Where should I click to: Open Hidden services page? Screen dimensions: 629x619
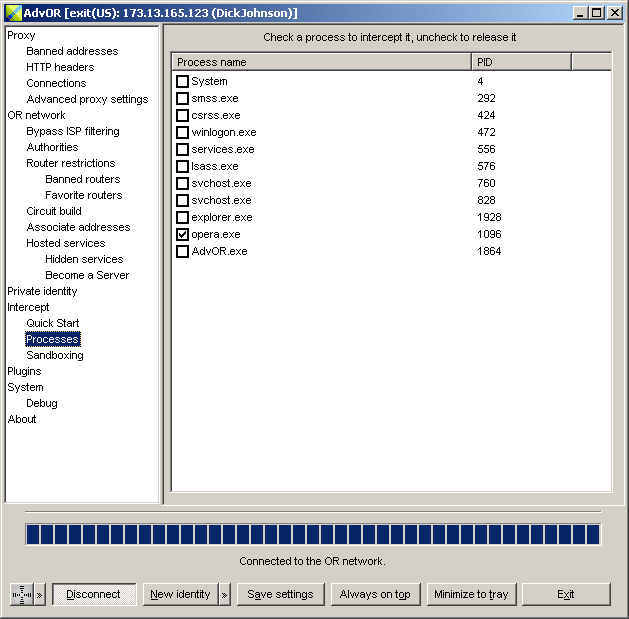[x=84, y=260]
